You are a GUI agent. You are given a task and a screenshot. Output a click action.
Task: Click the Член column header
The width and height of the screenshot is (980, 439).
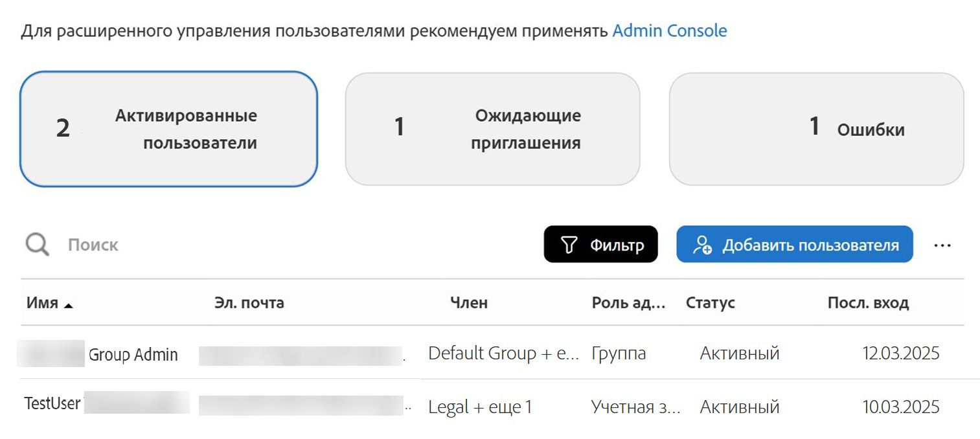pos(469,303)
